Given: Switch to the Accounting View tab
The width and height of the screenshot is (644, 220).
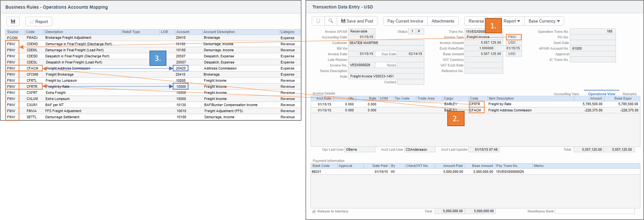Looking at the screenshot, I should click(x=566, y=94).
